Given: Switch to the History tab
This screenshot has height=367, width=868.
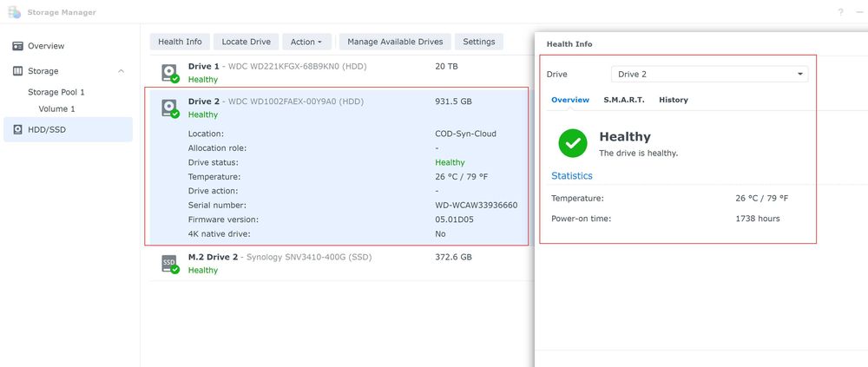Looking at the screenshot, I should (x=673, y=100).
